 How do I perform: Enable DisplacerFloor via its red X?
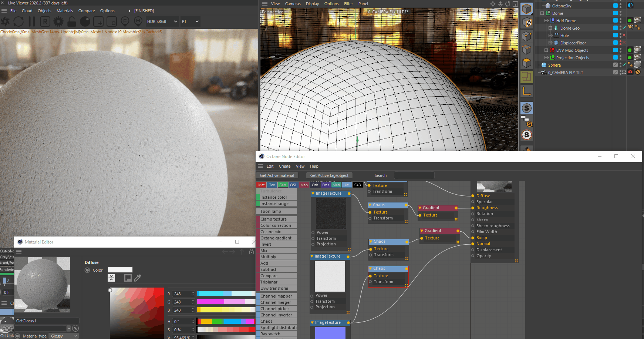click(x=624, y=43)
